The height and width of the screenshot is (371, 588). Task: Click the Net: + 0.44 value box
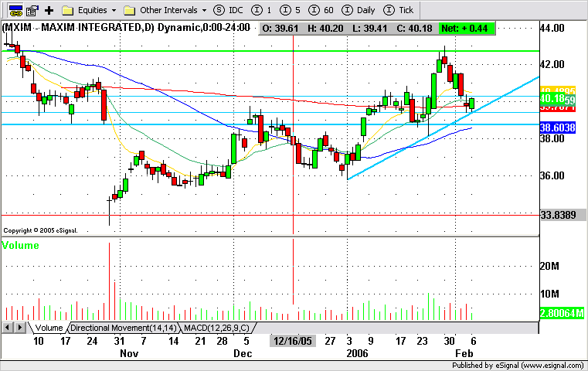(x=466, y=29)
